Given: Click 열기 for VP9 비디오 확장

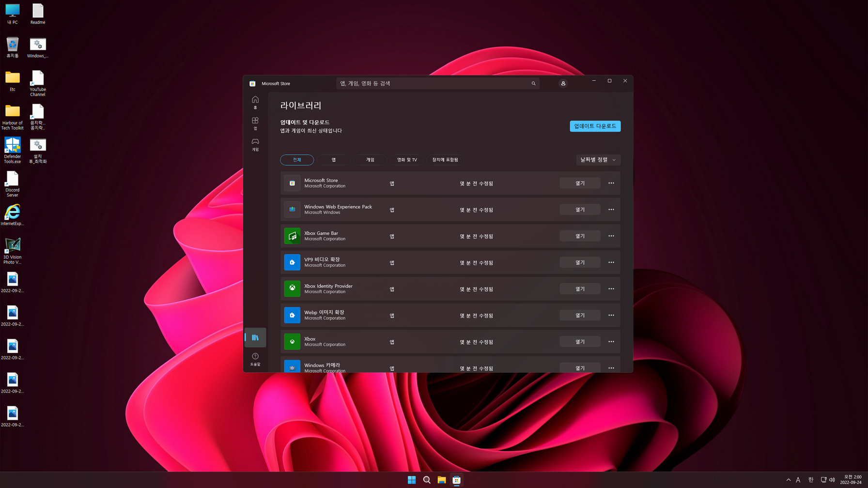Looking at the screenshot, I should 580,262.
